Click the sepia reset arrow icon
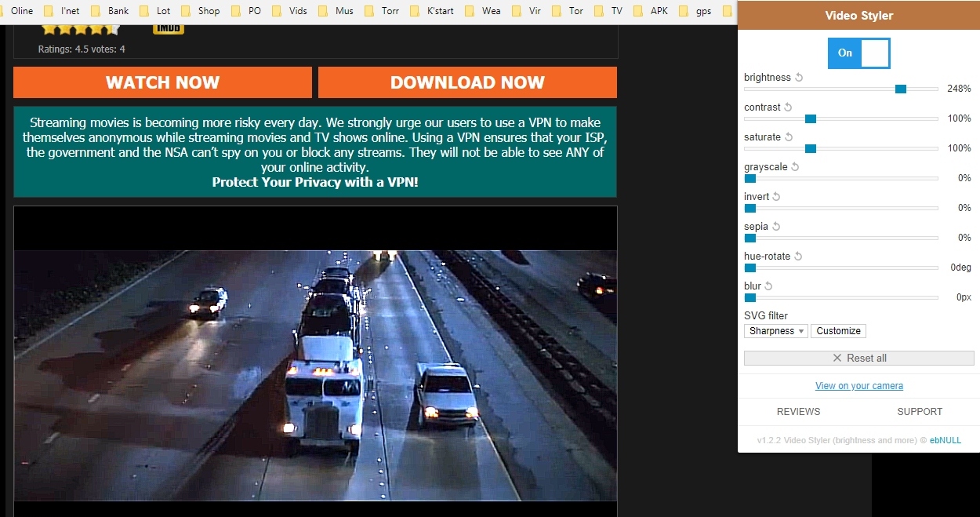The image size is (980, 517). tap(776, 227)
